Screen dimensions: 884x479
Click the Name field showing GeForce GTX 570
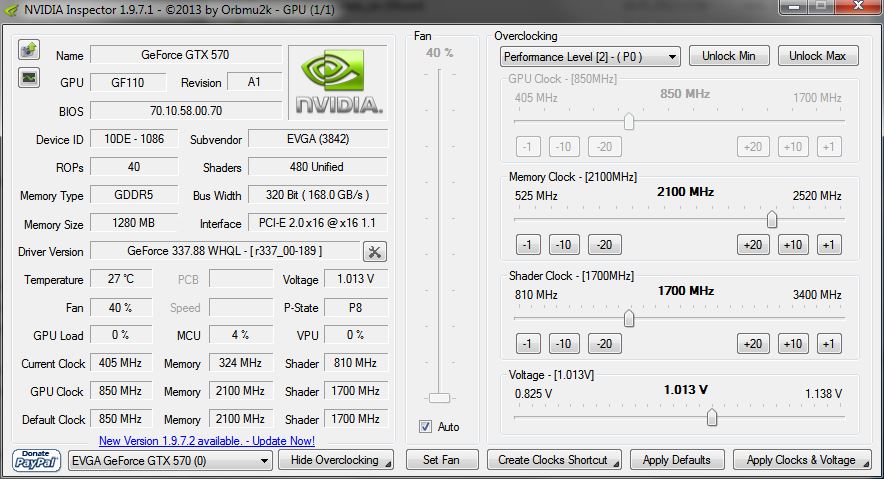[x=185, y=55]
